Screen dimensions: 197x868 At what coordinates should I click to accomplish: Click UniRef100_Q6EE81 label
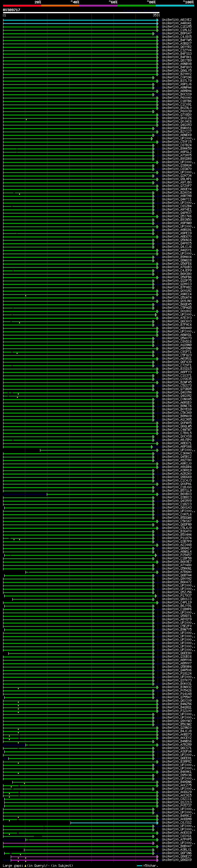tap(176, 758)
